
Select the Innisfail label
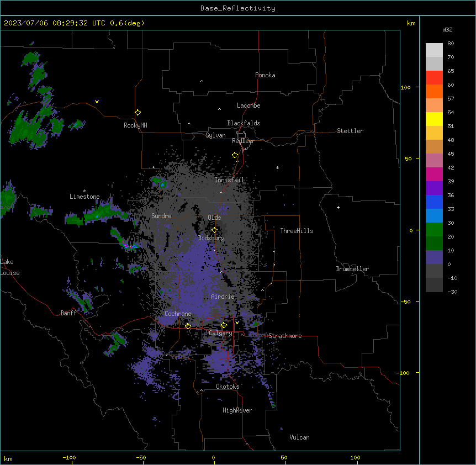point(229,180)
